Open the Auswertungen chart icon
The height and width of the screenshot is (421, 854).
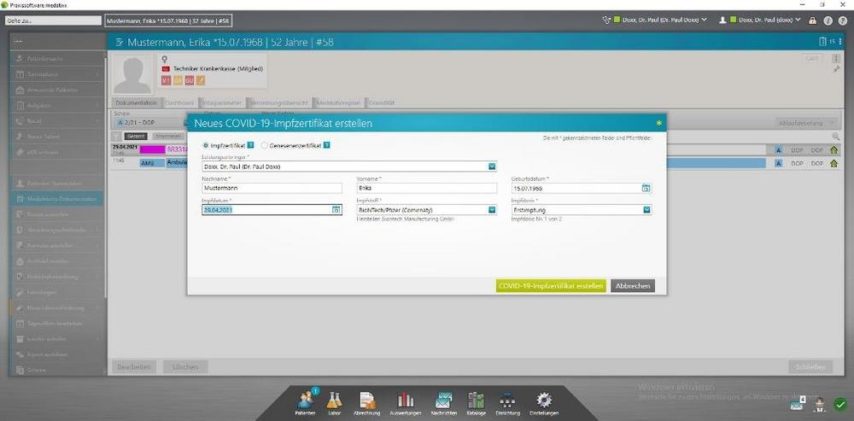406,399
